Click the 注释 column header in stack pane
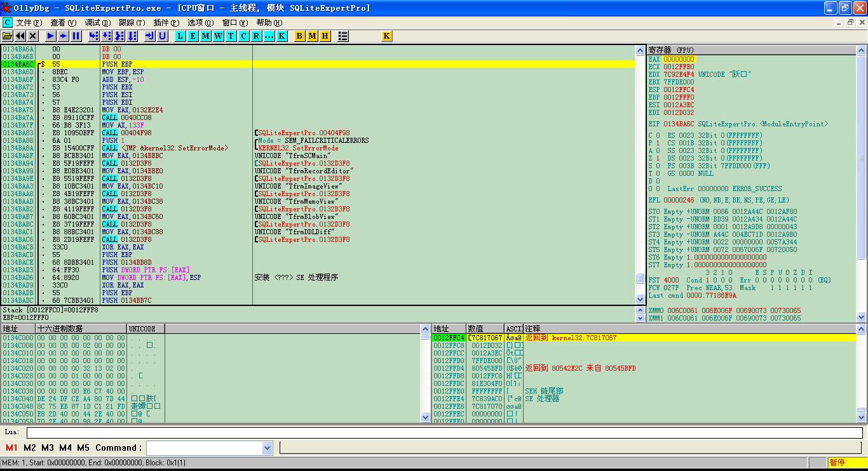The width and height of the screenshot is (868, 471). (689, 329)
